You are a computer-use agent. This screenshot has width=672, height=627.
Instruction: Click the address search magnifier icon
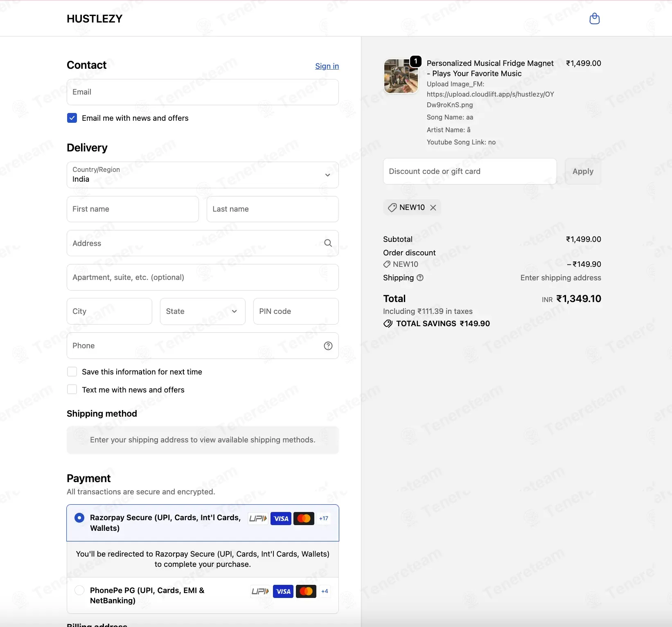(328, 243)
